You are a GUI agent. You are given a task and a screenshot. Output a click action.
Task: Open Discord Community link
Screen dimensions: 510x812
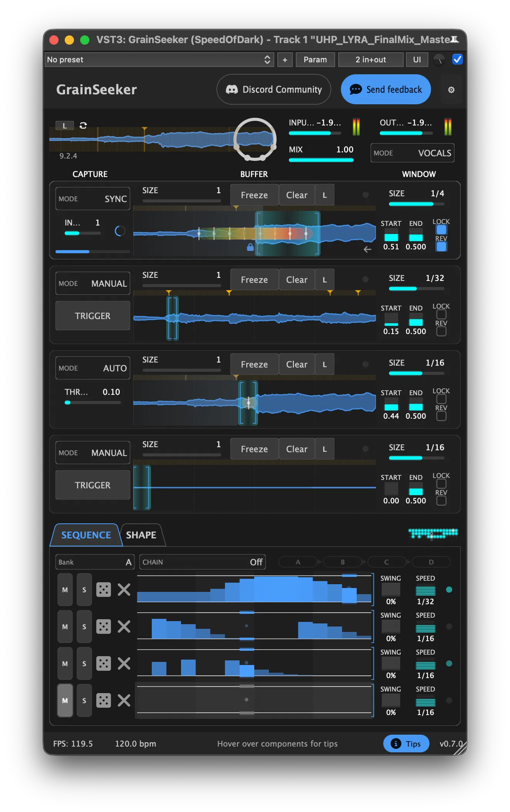click(274, 89)
